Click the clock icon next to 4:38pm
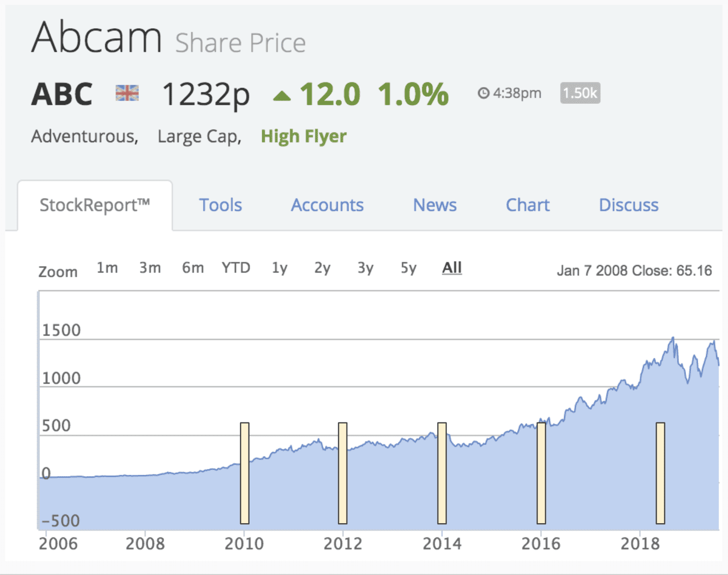Image resolution: width=728 pixels, height=575 pixels. [x=483, y=93]
